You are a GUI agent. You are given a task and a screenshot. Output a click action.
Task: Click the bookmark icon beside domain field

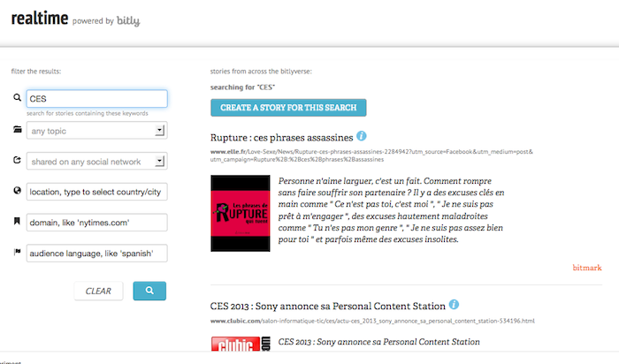tap(17, 222)
